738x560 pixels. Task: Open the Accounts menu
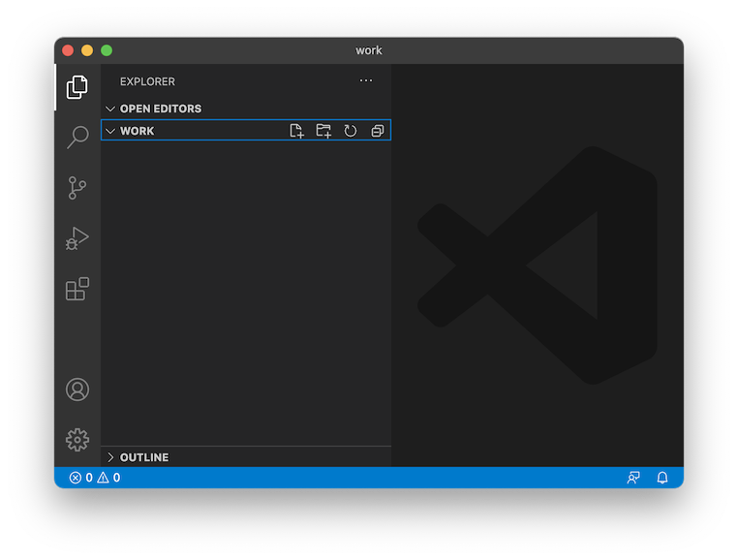(x=77, y=389)
